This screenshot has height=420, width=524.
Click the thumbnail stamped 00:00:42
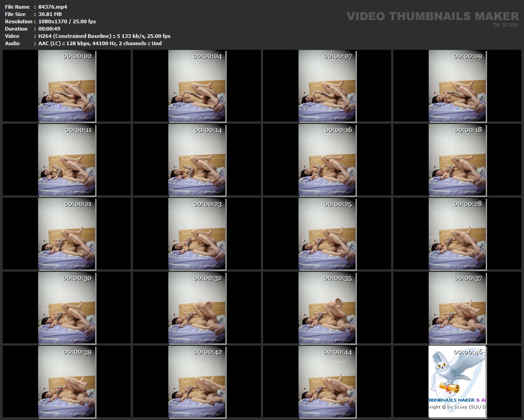click(197, 382)
